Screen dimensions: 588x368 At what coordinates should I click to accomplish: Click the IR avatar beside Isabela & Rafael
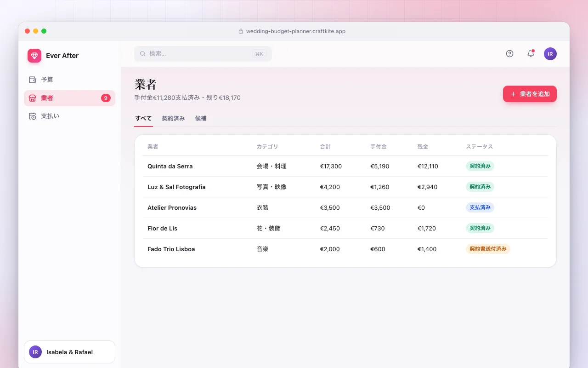click(35, 352)
